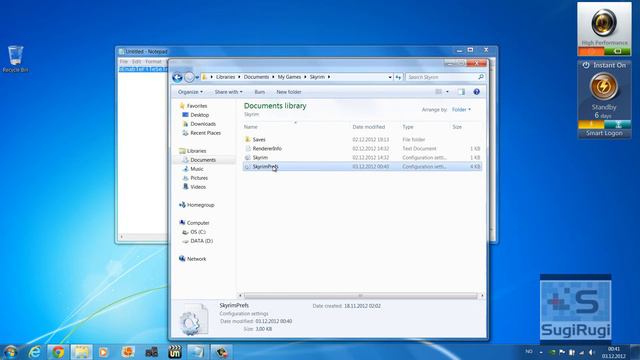Sort by the Name column header
Screen dimensions: 640x360
click(x=251, y=127)
